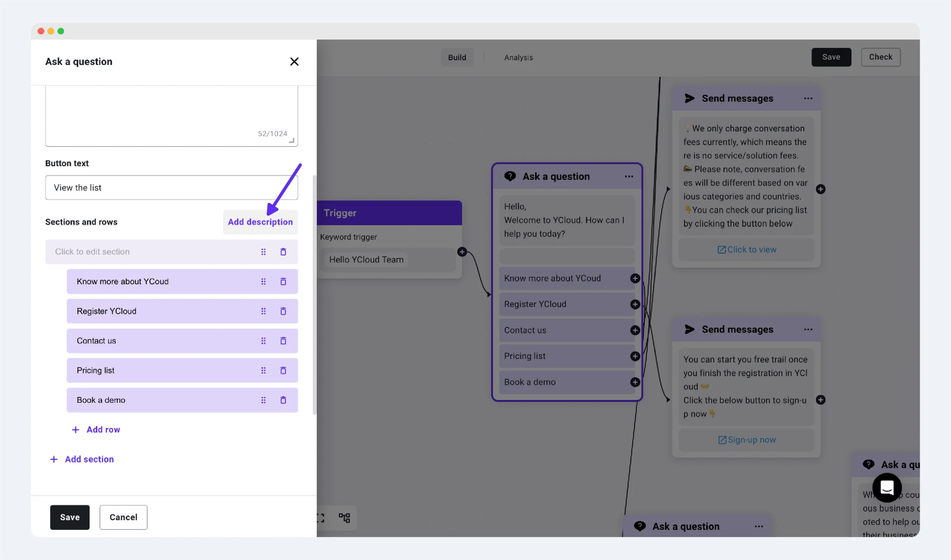Delete the Contact us row
Screen dimensions: 951x560
point(283,341)
